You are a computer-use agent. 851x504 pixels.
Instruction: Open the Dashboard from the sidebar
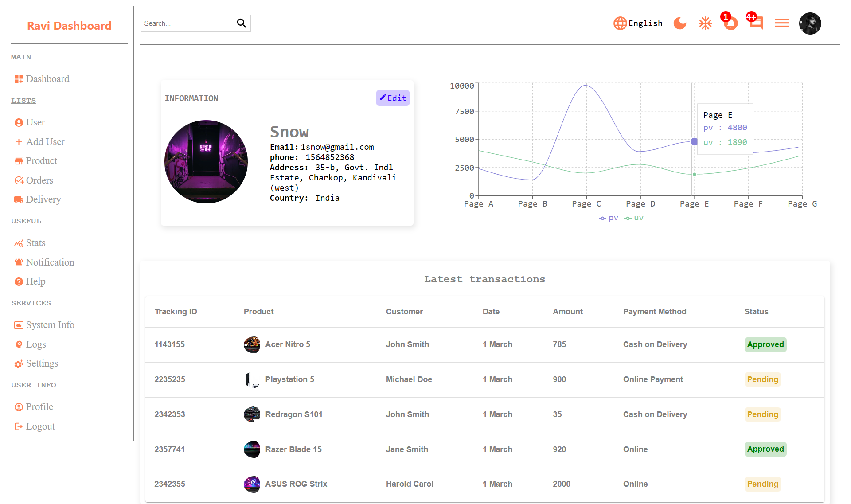47,78
